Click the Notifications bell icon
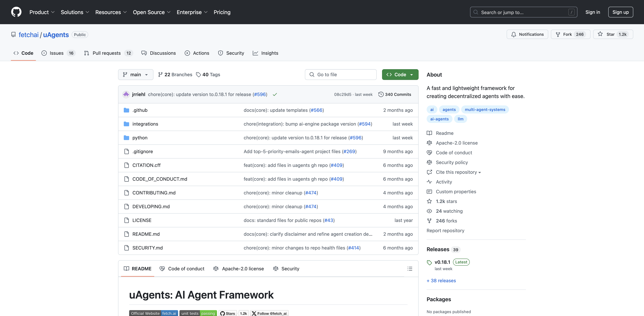Viewport: 644px width, 316px height. [x=514, y=35]
